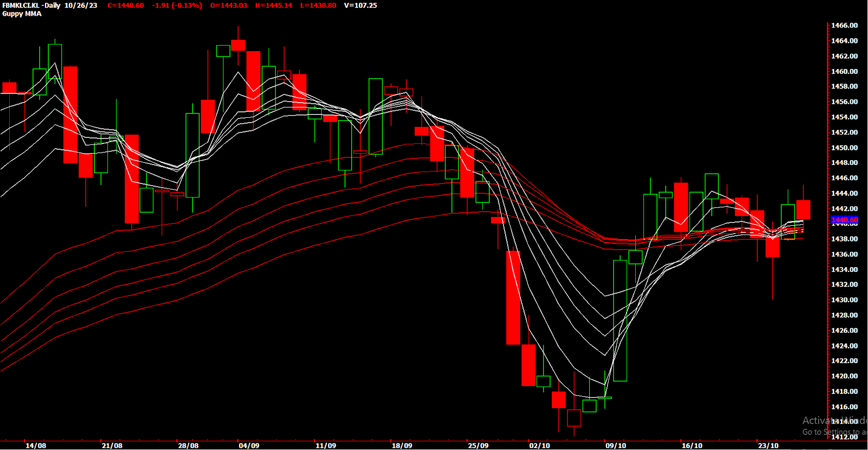Image resolution: width=868 pixels, height=450 pixels.
Task: Click the 1430.00 price axis label
Action: click(x=845, y=300)
